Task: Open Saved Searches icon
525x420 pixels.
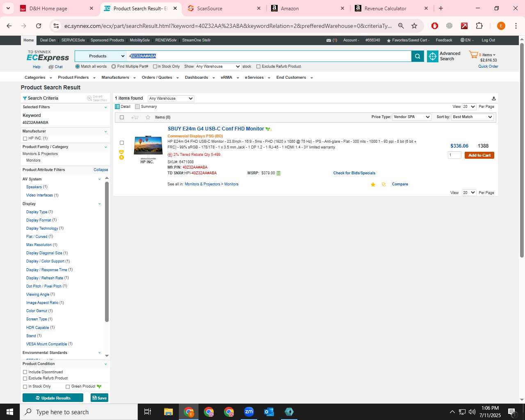Action: pyautogui.click(x=89, y=98)
